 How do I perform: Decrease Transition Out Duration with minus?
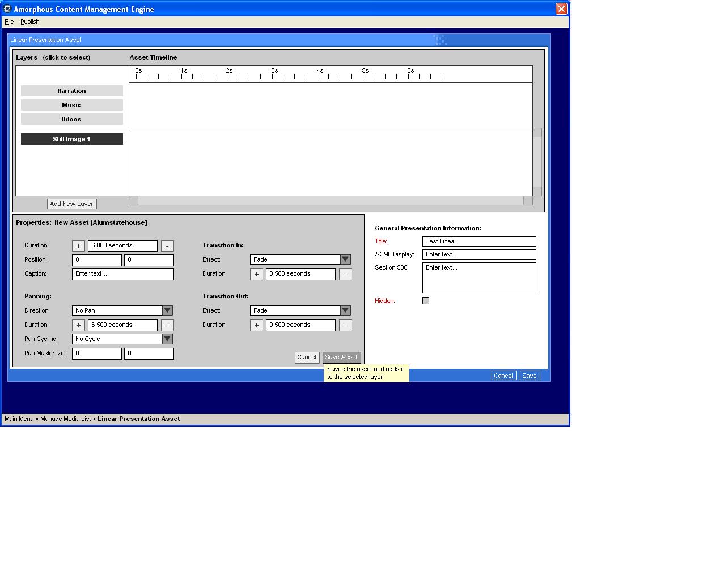click(x=345, y=325)
